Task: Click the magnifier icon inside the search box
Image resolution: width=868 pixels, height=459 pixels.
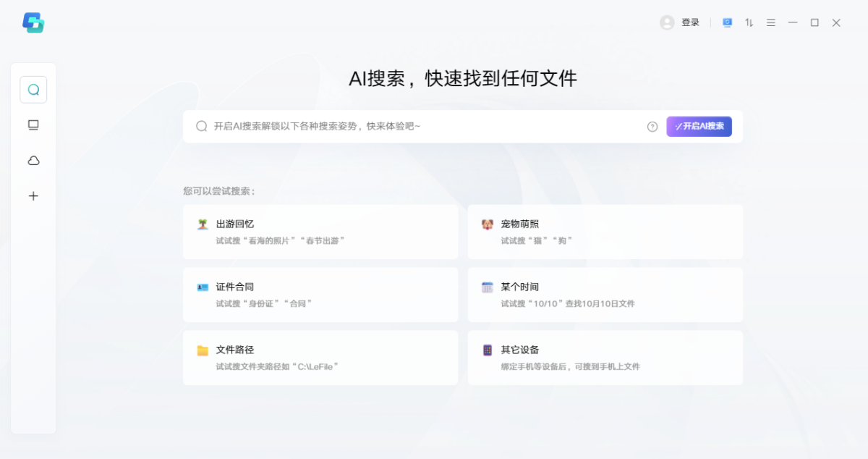Action: (200, 126)
